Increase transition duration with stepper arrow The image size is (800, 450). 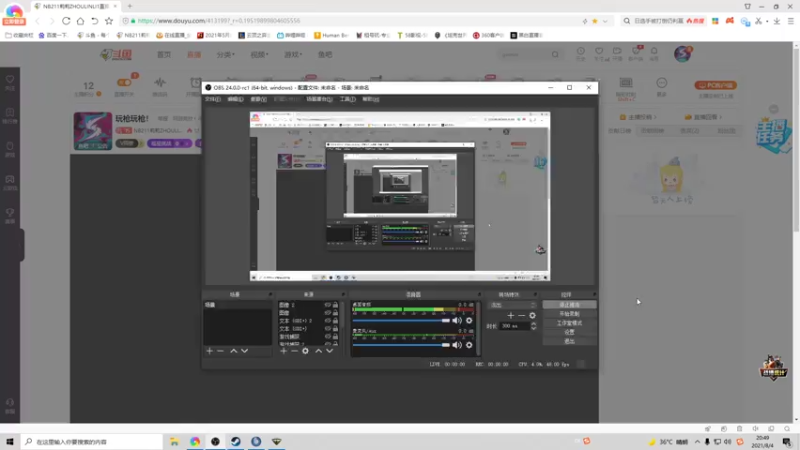pos(534,323)
